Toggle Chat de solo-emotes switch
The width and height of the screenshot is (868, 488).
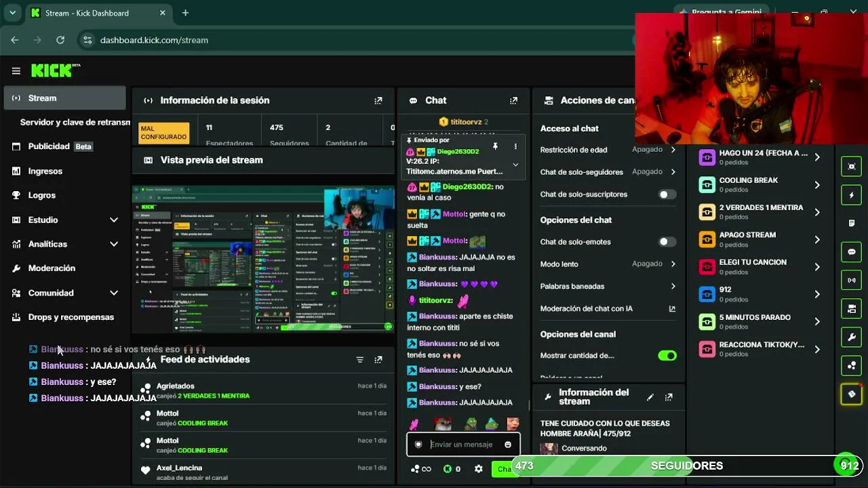pos(667,242)
